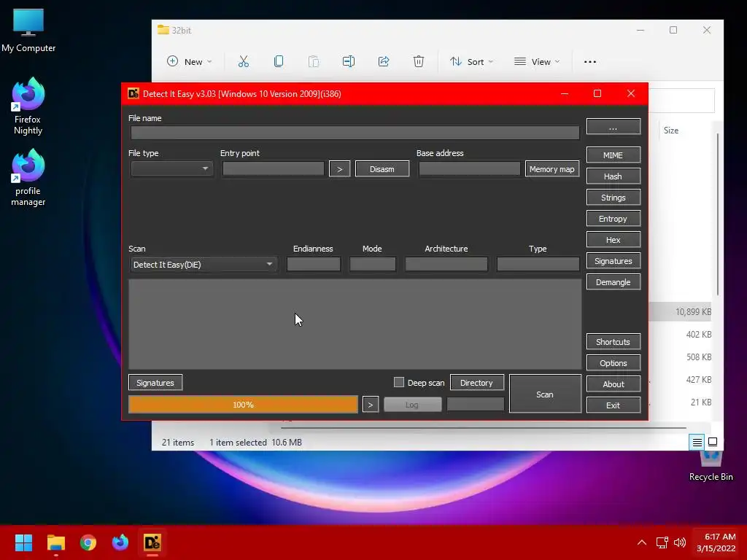Click the Base address field
The height and width of the screenshot is (560, 747).
point(470,168)
